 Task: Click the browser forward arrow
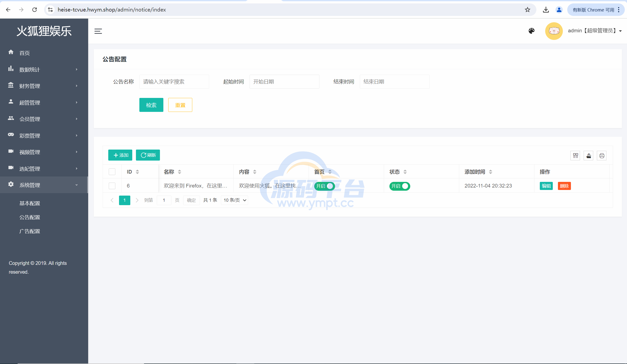(x=21, y=10)
